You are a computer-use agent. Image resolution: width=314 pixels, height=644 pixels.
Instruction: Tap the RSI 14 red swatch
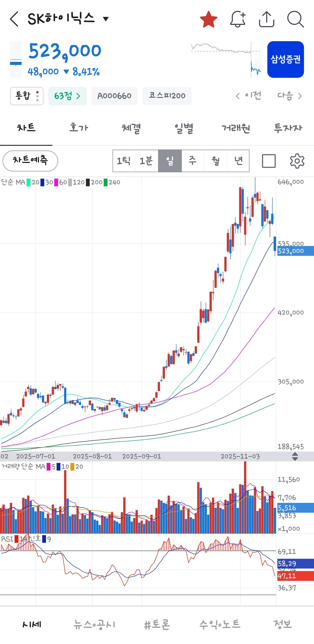(17, 539)
